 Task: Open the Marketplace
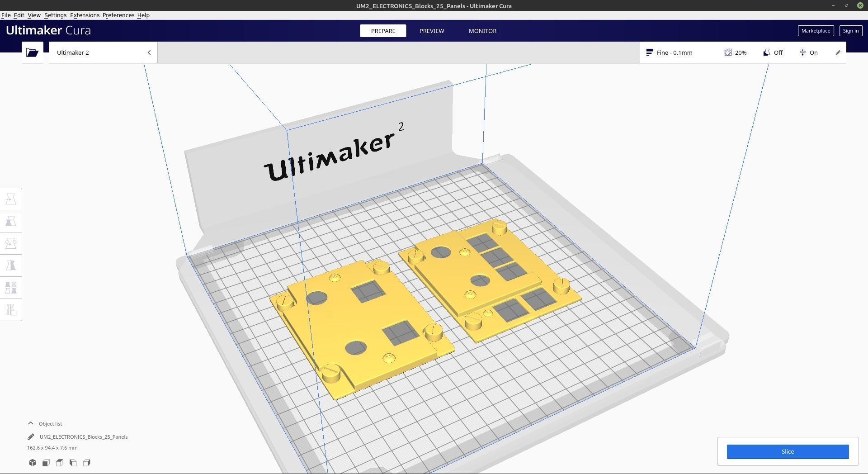(816, 31)
